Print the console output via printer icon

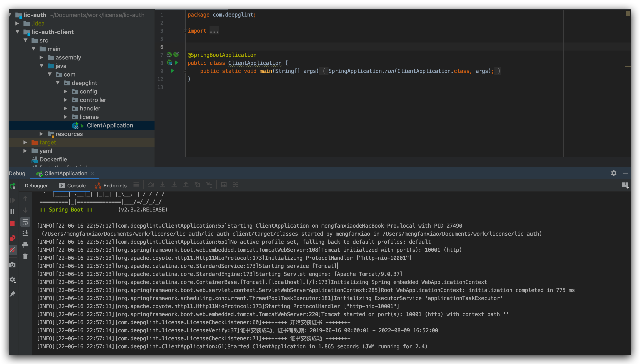pyautogui.click(x=25, y=245)
